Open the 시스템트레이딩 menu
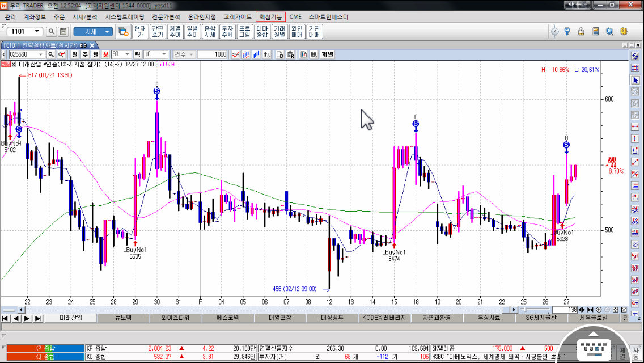The height and width of the screenshot is (363, 644). [125, 17]
